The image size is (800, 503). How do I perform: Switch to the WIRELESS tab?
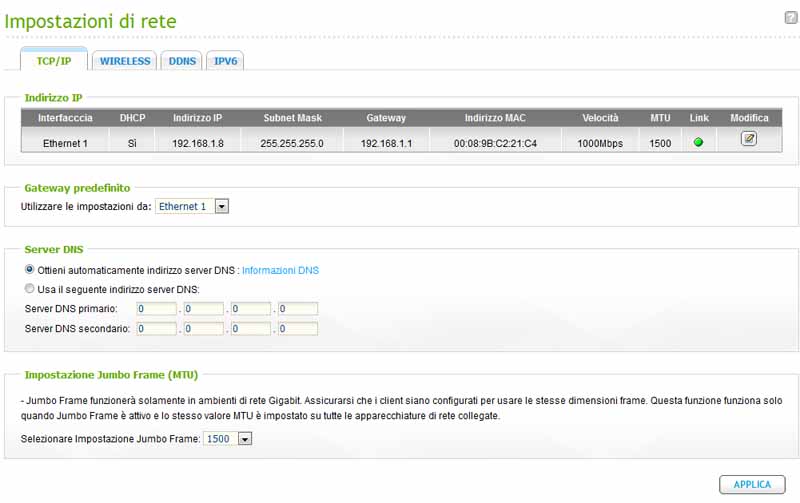tap(125, 61)
